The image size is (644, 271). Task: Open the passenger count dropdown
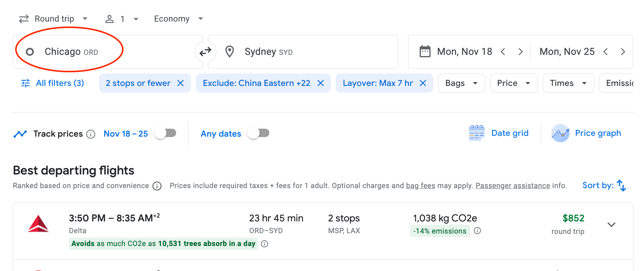click(x=122, y=19)
